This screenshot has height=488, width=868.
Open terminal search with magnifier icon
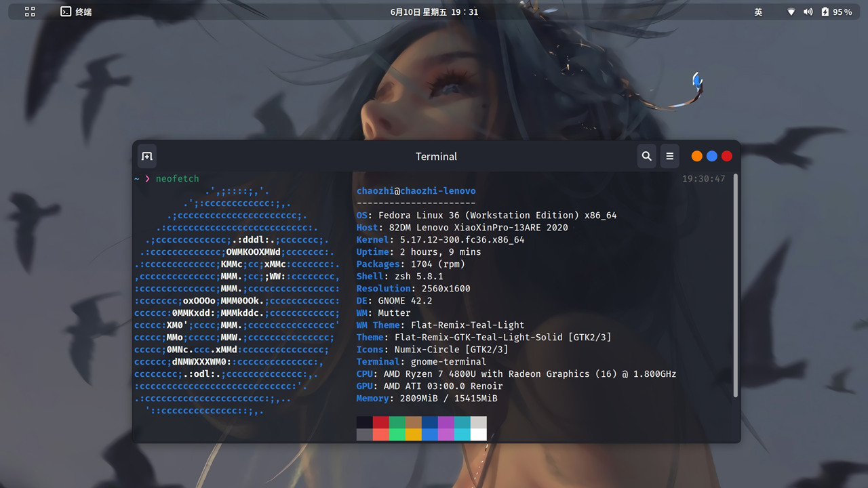pyautogui.click(x=646, y=157)
